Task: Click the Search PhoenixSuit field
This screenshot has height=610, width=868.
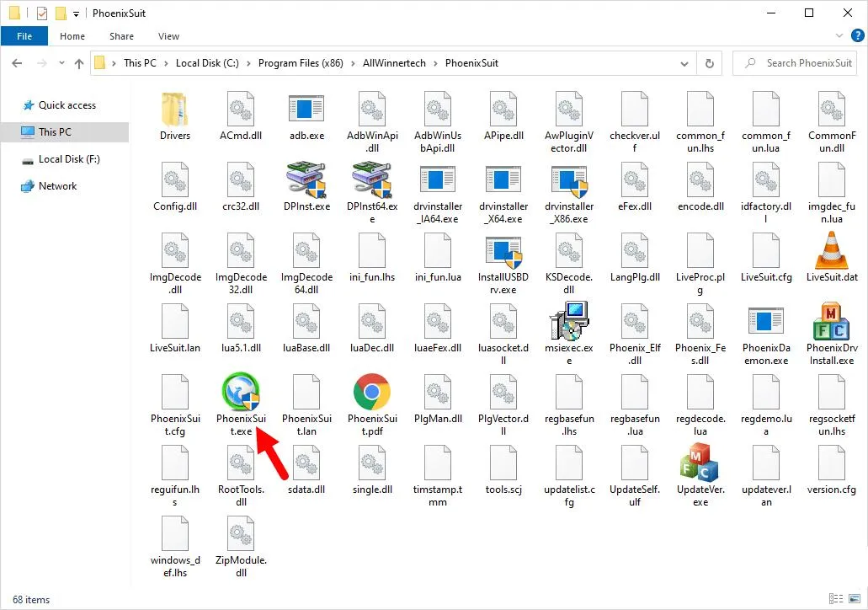Action: 795,63
